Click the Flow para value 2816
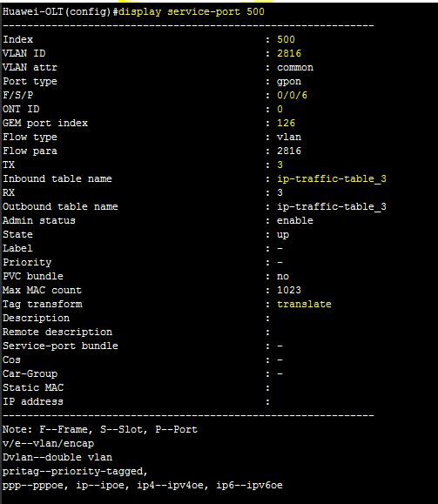 coord(289,151)
